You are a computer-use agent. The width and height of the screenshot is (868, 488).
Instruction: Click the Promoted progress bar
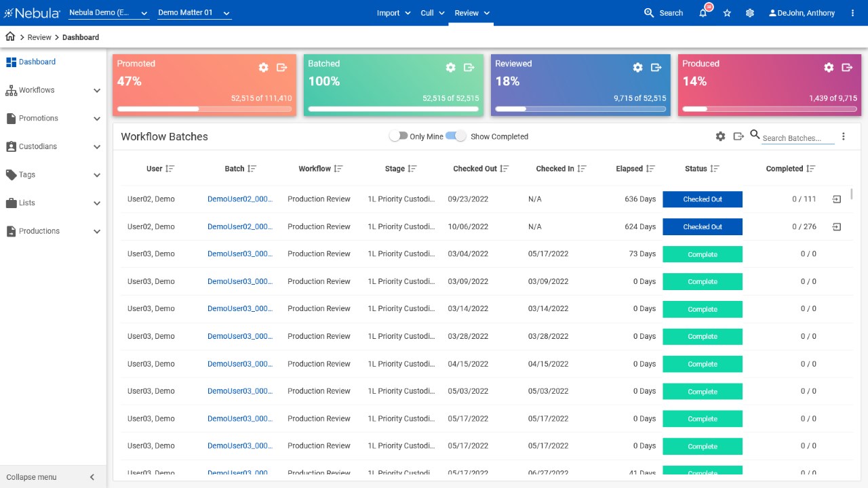point(204,108)
